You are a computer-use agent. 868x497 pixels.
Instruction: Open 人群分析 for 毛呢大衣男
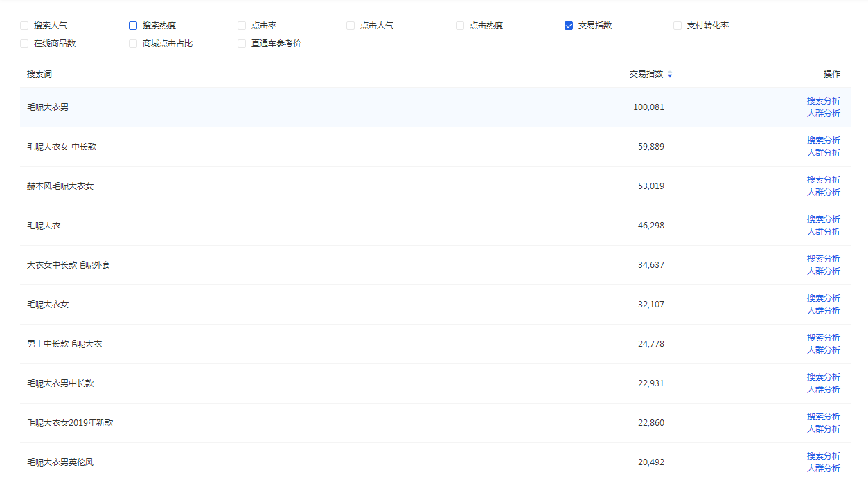pyautogui.click(x=823, y=114)
